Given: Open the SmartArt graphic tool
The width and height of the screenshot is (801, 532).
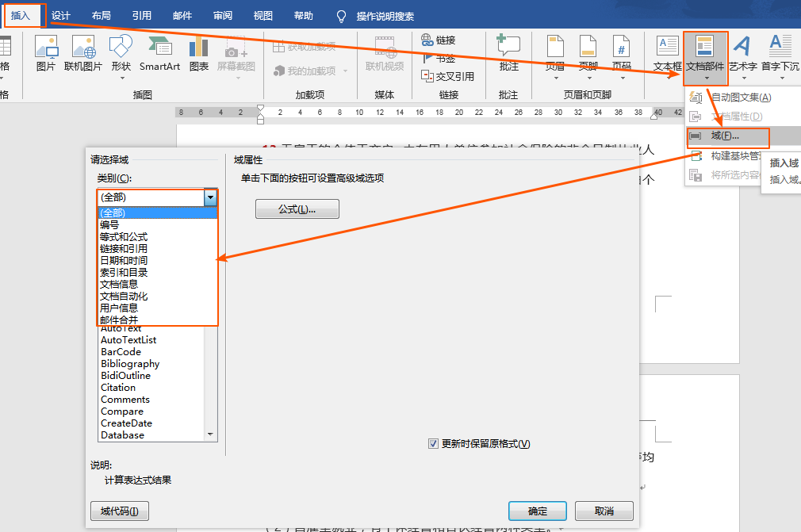Looking at the screenshot, I should (159, 53).
